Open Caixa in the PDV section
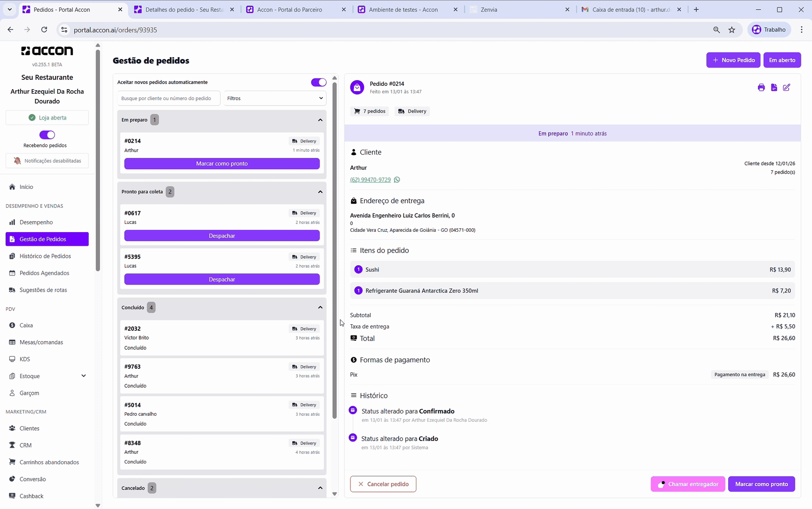The width and height of the screenshot is (812, 509). tap(26, 325)
